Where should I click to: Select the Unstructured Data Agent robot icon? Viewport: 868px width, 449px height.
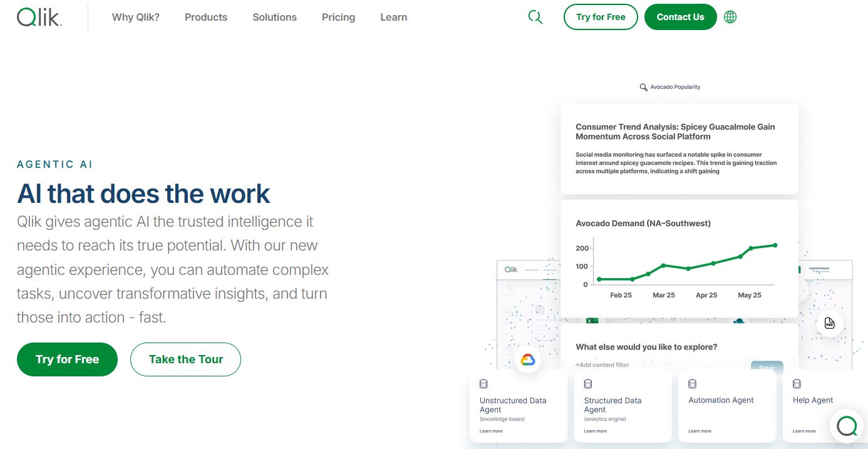click(483, 384)
